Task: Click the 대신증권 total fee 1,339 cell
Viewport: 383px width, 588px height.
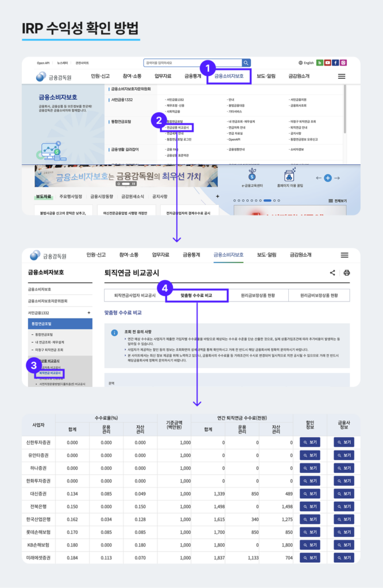Action: coord(208,493)
